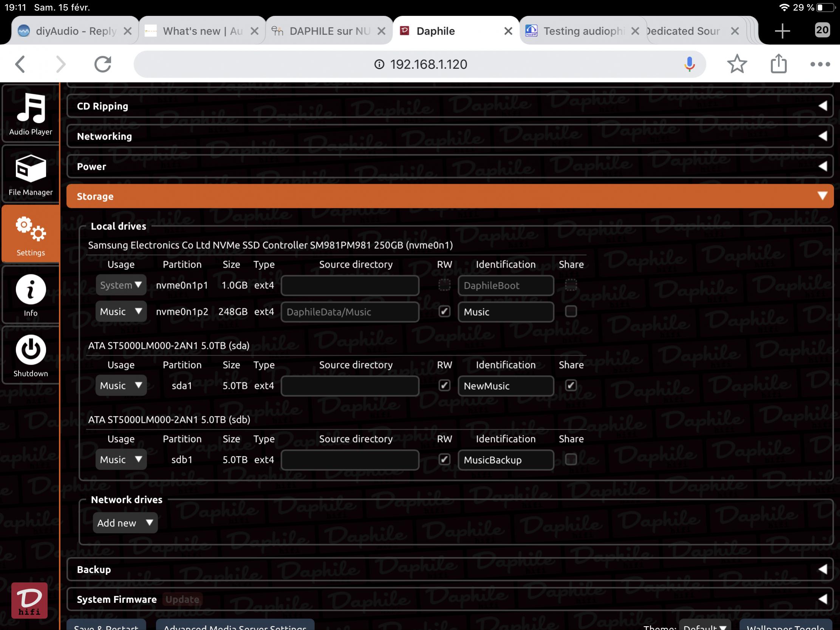
Task: Close the diyAudio tab
Action: pos(128,31)
